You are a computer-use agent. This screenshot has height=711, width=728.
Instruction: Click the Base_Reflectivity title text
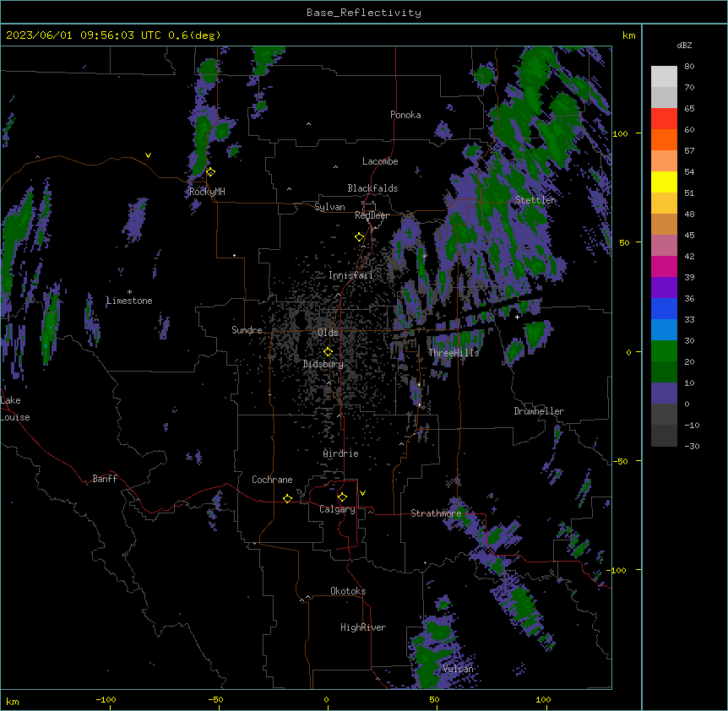pyautogui.click(x=364, y=13)
